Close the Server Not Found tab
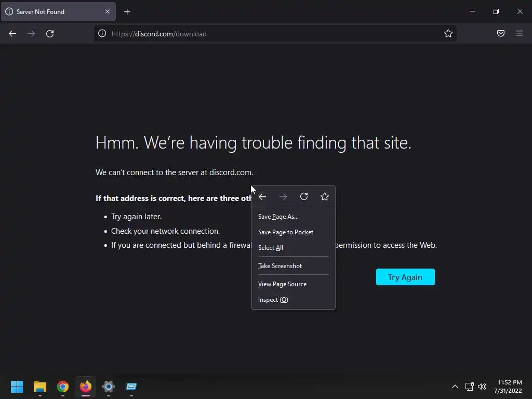Viewport: 532px width, 399px height. (x=108, y=11)
